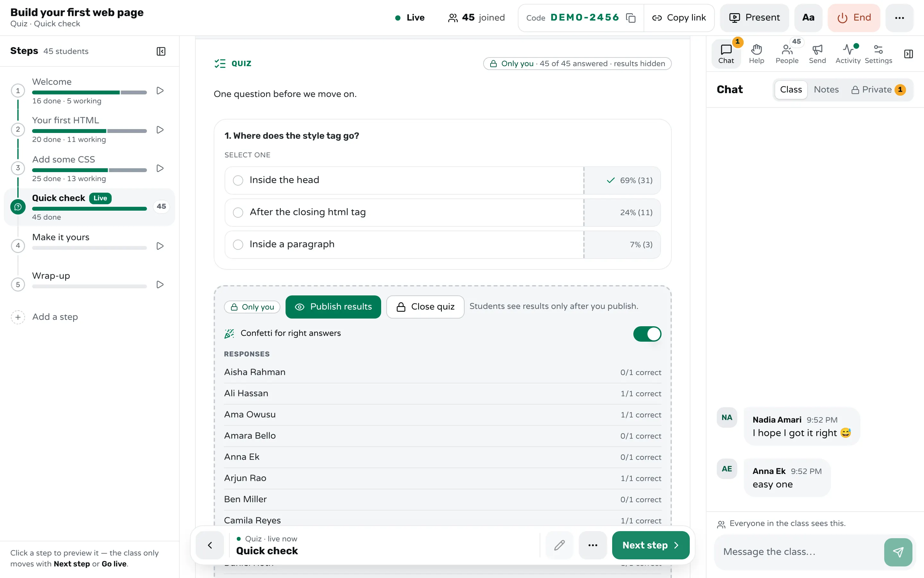Copy the session code DEMO-2456

click(631, 18)
